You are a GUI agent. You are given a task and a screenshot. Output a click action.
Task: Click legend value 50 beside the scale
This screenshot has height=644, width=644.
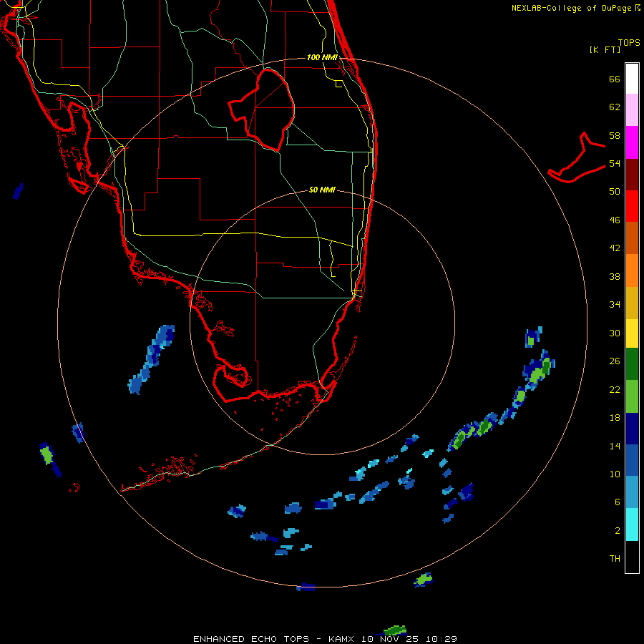[x=615, y=192]
